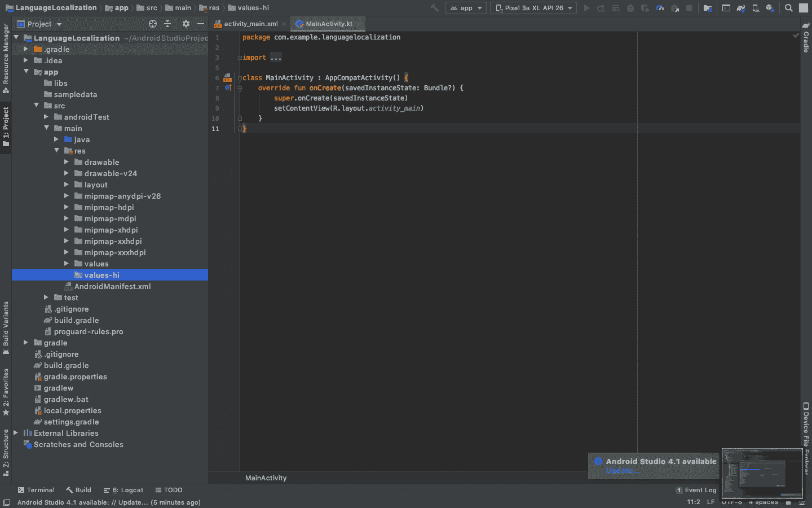Open the Pixel 3a XL device selector
This screenshot has width=812, height=508.
coord(532,7)
